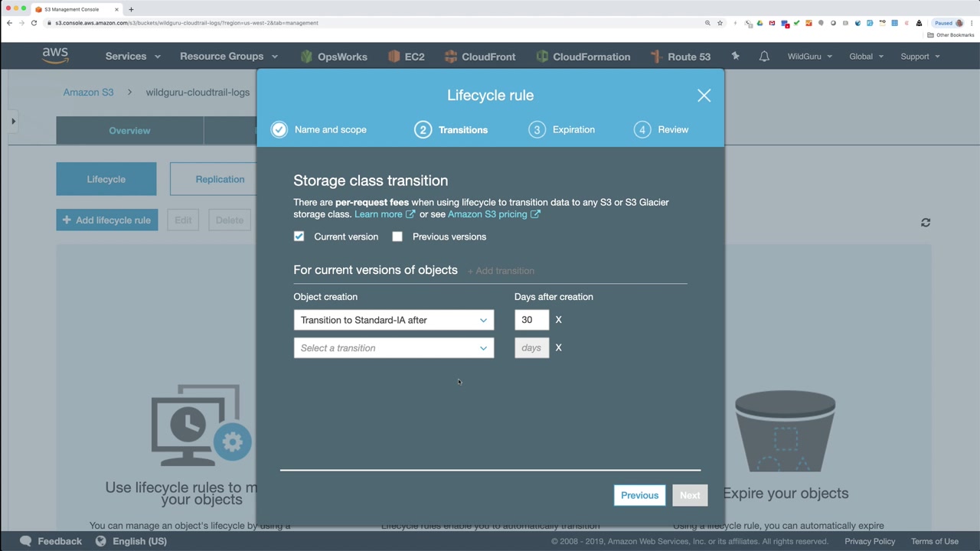980x551 pixels.
Task: Select the Transitions step
Action: click(x=451, y=129)
